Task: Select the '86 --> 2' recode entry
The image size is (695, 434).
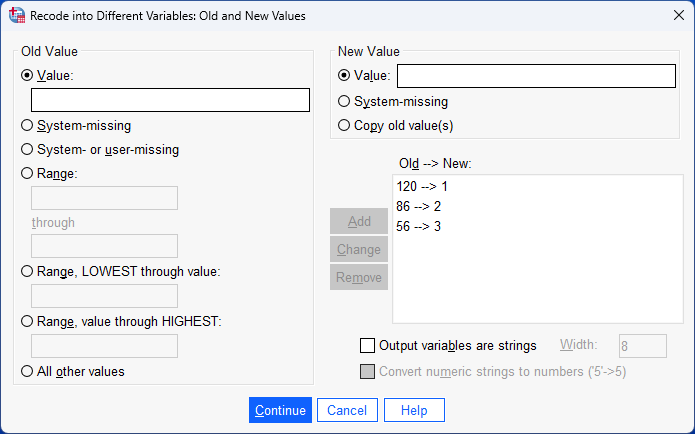Action: tap(418, 206)
